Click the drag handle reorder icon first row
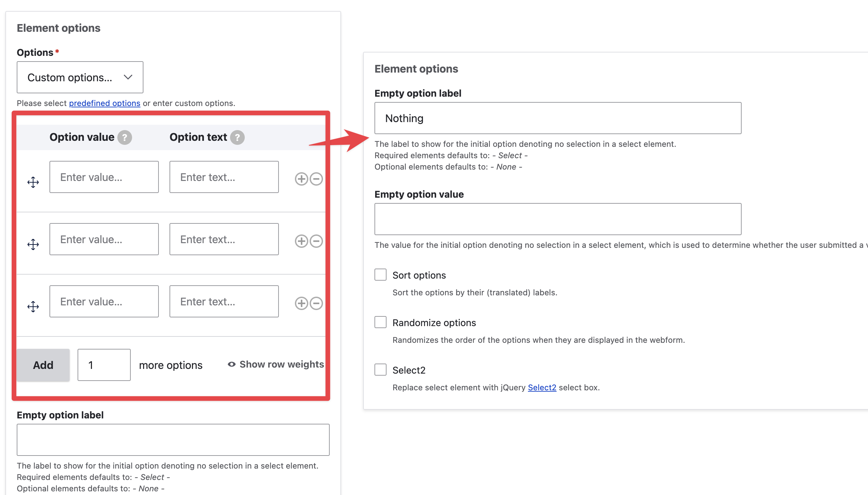This screenshot has height=495, width=868. tap(33, 182)
